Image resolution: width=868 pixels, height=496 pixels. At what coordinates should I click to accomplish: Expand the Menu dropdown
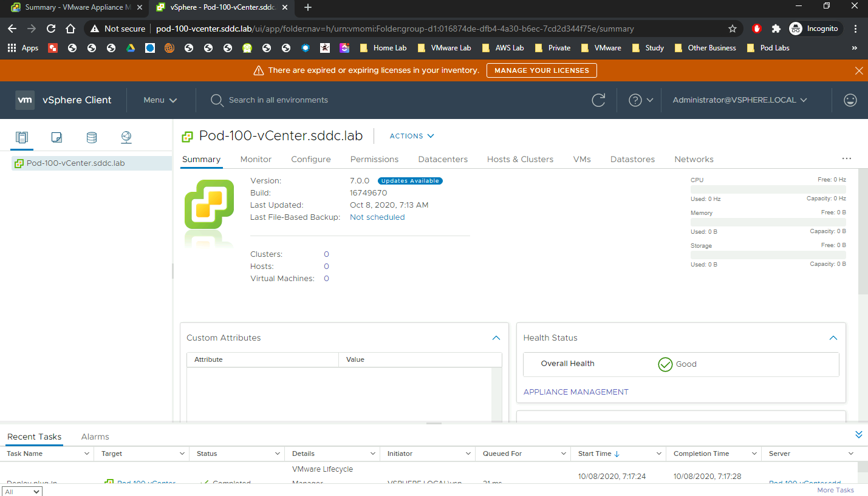[x=160, y=100]
